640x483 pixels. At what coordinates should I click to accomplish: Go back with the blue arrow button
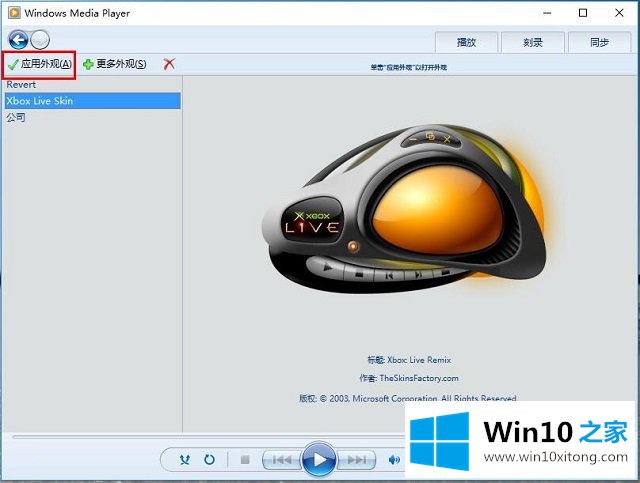18,40
